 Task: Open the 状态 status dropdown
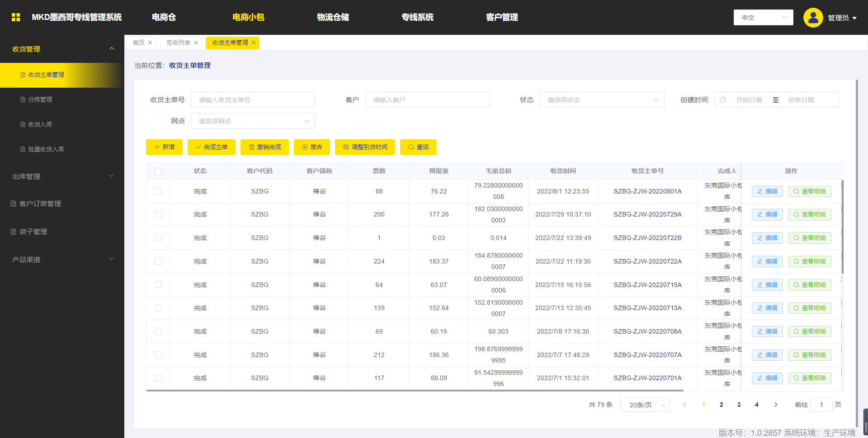tap(601, 100)
